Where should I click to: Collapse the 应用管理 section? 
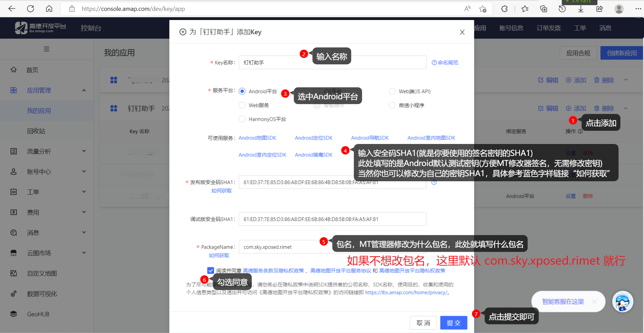84,90
